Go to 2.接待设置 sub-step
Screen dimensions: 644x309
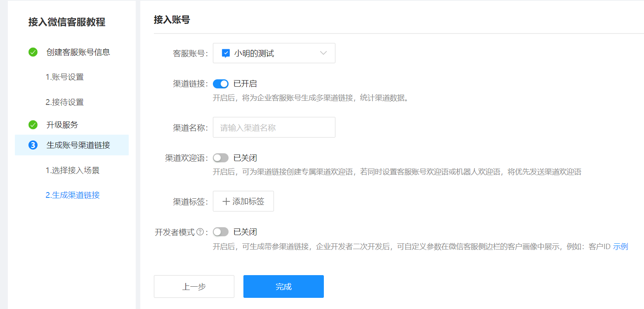[65, 102]
